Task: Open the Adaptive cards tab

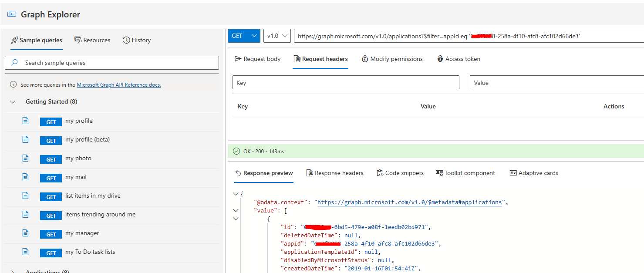Action: pyautogui.click(x=534, y=173)
